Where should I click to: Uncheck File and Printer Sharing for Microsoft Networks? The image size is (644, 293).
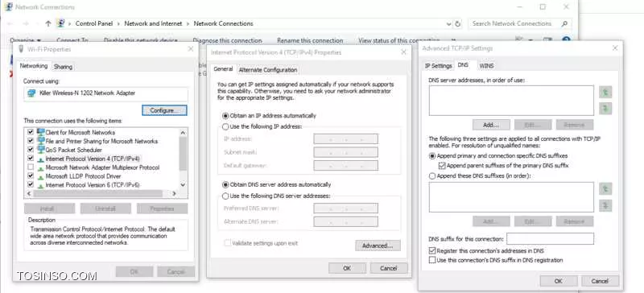(x=31, y=141)
